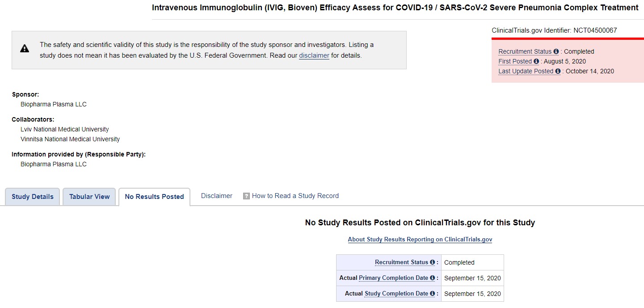Click First Posted link in pink box

515,61
